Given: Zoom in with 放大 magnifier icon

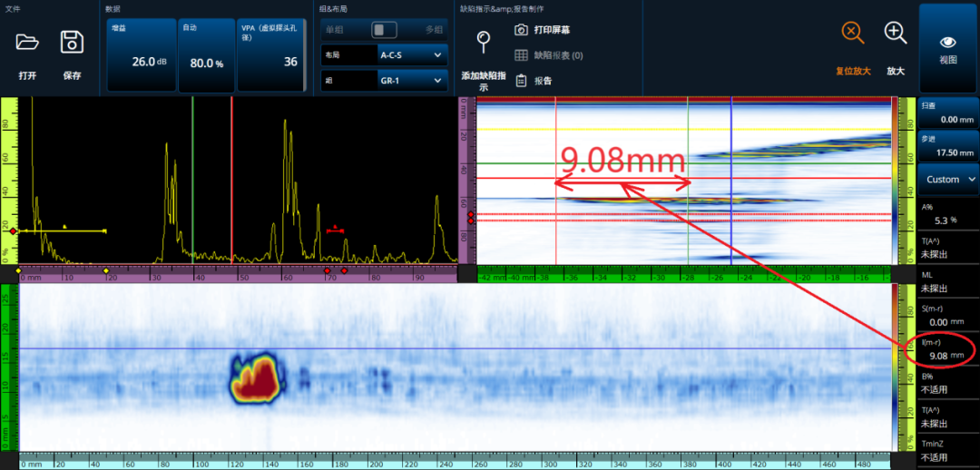Looking at the screenshot, I should tap(896, 34).
